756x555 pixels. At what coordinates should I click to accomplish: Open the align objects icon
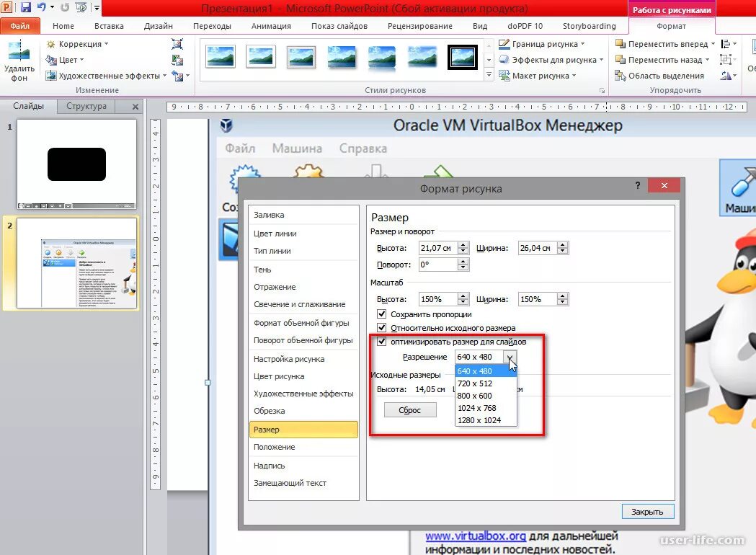click(728, 44)
